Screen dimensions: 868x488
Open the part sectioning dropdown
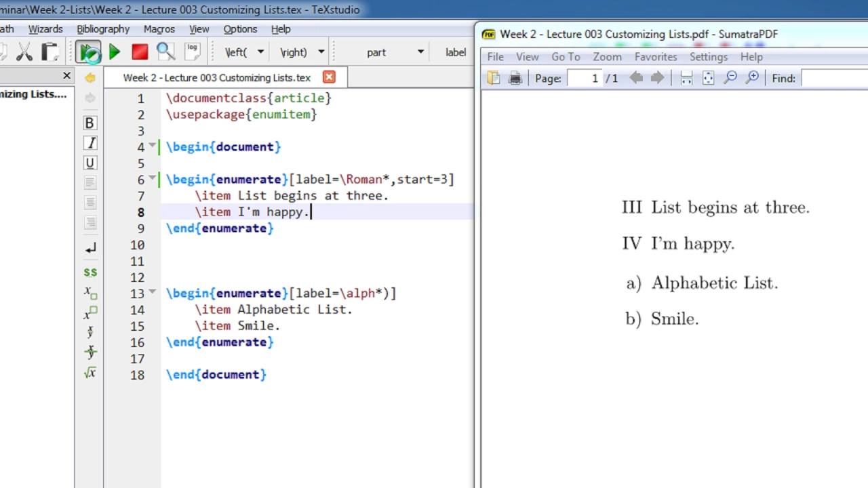click(420, 52)
